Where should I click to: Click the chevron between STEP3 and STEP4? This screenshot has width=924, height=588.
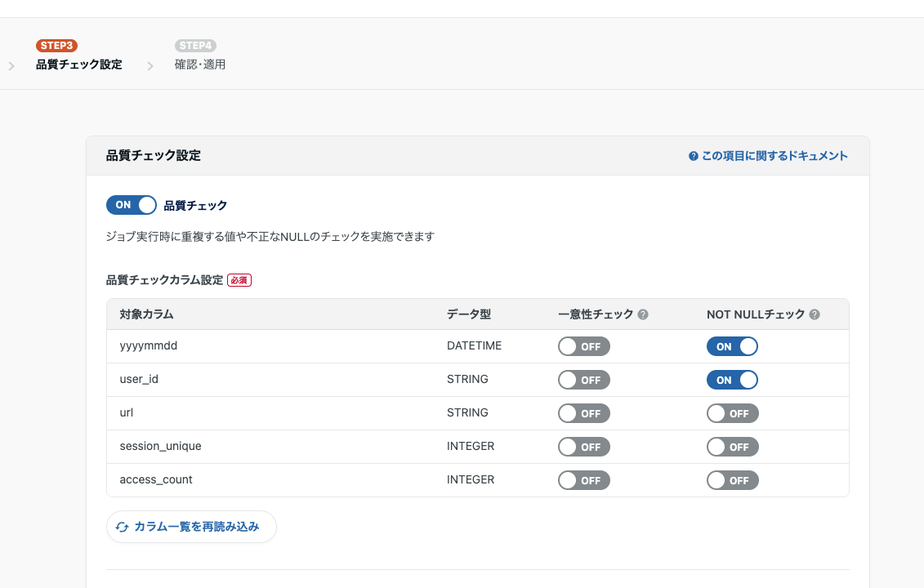[x=150, y=65]
